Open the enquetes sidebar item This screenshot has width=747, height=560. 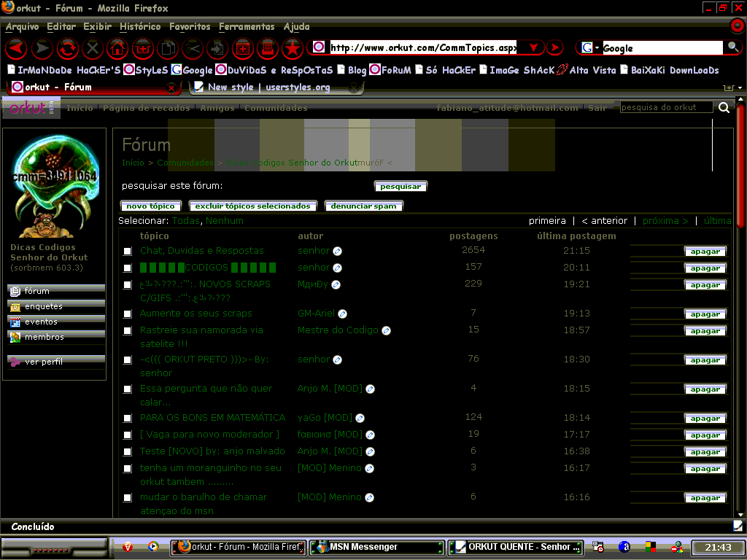[x=56, y=306]
